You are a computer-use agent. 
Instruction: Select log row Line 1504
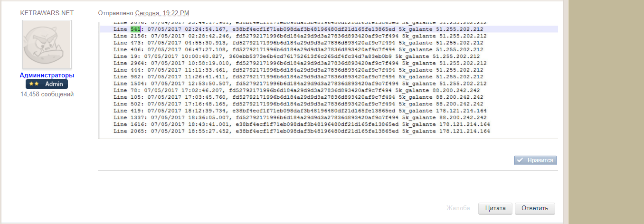(300, 84)
